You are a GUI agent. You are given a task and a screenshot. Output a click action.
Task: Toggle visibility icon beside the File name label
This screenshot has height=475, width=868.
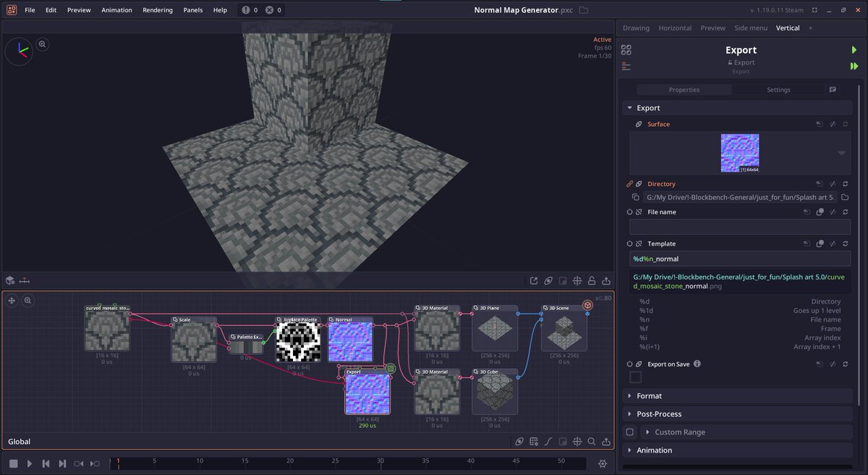[x=639, y=212]
